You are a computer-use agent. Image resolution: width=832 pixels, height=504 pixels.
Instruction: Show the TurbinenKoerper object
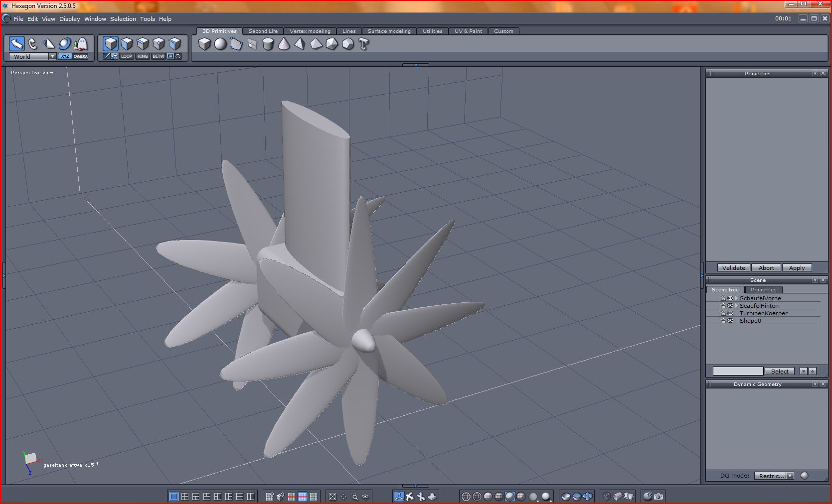[730, 313]
